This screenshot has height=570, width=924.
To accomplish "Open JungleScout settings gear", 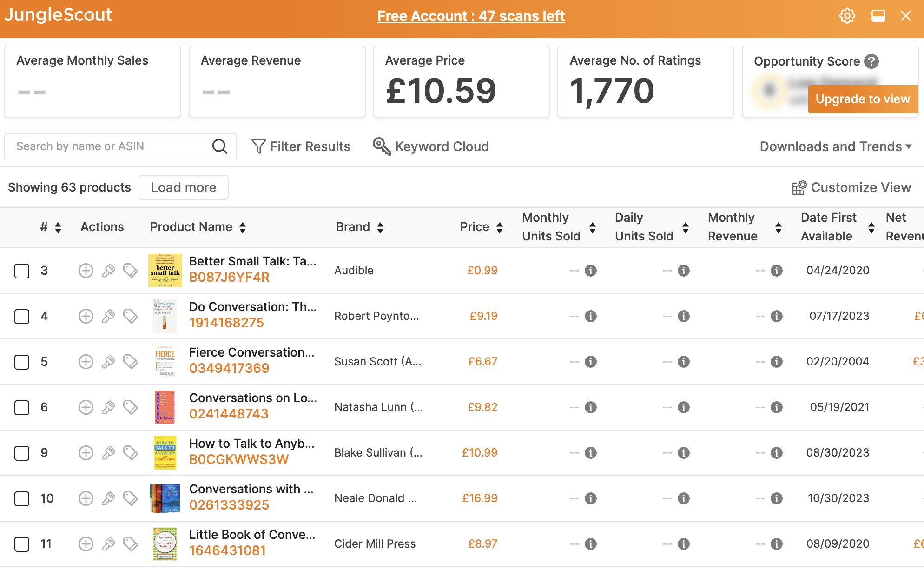I will 847,16.
